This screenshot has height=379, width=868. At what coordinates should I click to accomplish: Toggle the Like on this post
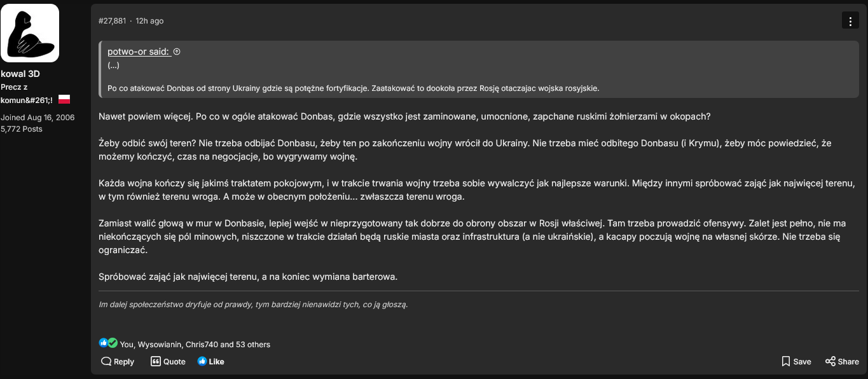tap(210, 361)
